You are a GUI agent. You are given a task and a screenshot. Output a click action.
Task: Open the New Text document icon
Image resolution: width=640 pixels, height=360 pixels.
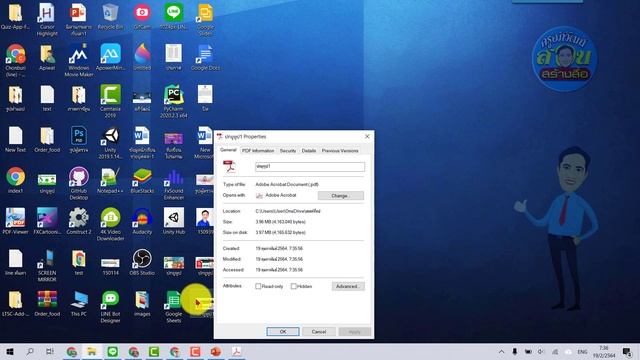click(x=16, y=140)
